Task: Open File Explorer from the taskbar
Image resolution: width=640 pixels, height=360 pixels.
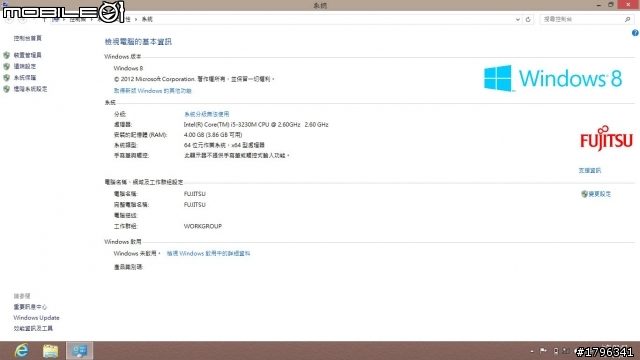Action: [x=51, y=351]
